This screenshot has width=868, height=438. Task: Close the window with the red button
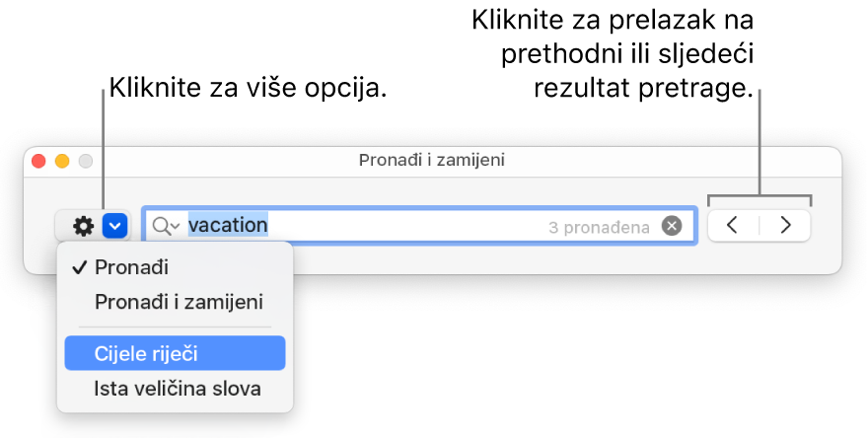tap(39, 159)
